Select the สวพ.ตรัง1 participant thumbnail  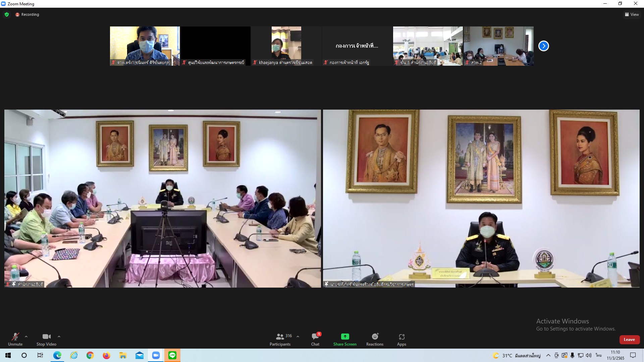coord(145,46)
